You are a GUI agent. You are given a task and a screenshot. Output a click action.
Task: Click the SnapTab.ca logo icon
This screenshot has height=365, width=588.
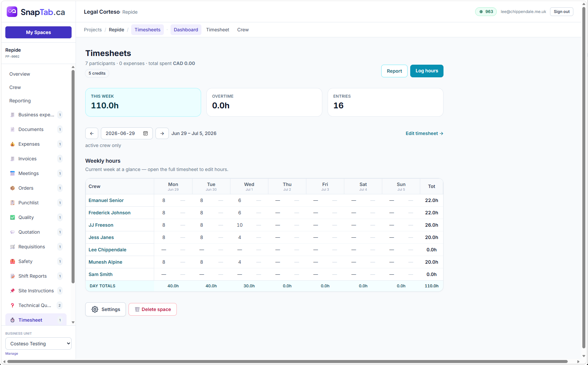pos(12,12)
